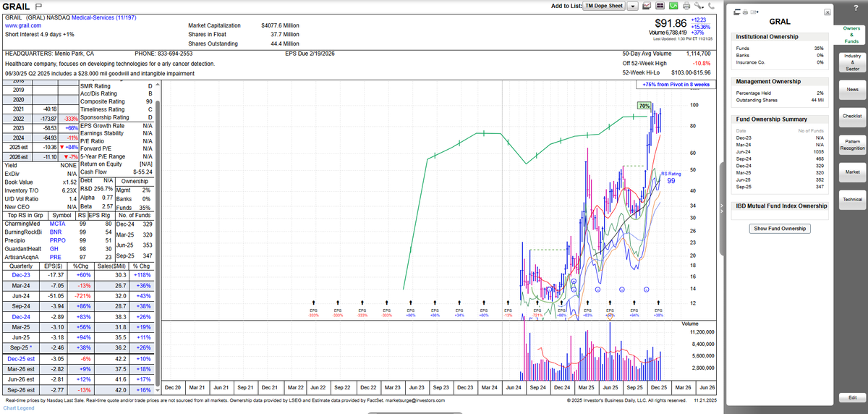Viewport: 868px width, 414px height.
Task: Open the Pattern Recognition tab
Action: 851,144
